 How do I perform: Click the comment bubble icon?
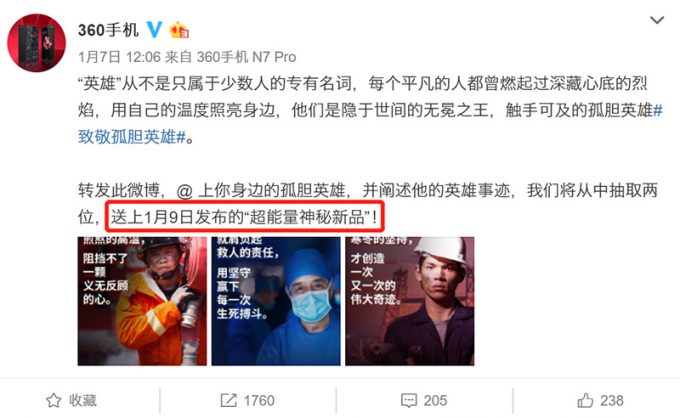click(409, 400)
